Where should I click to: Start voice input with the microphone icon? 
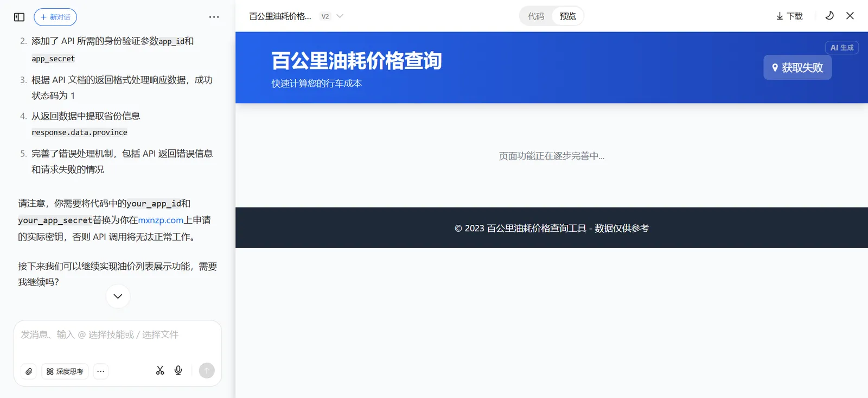click(178, 370)
